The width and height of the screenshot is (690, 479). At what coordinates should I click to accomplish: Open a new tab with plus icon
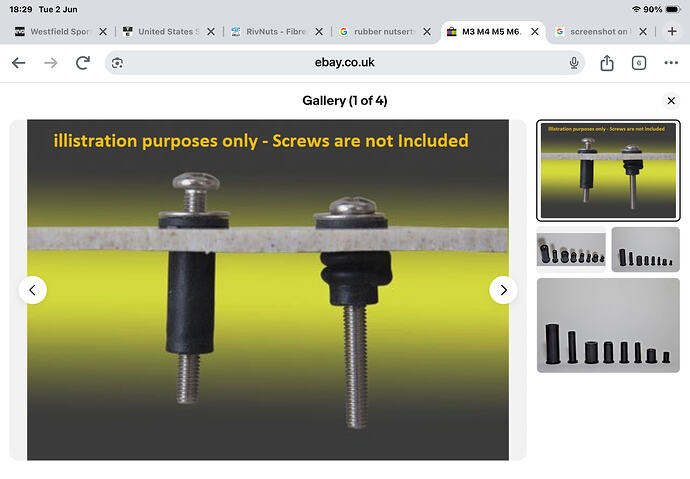coord(672,31)
